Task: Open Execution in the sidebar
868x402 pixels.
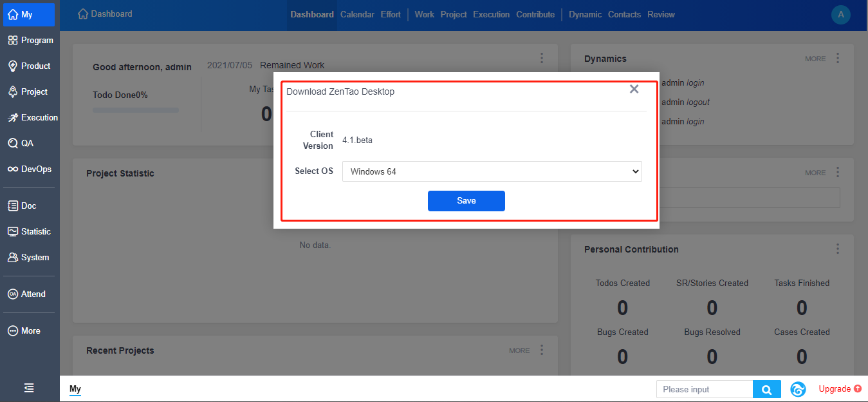Action: pyautogui.click(x=32, y=117)
